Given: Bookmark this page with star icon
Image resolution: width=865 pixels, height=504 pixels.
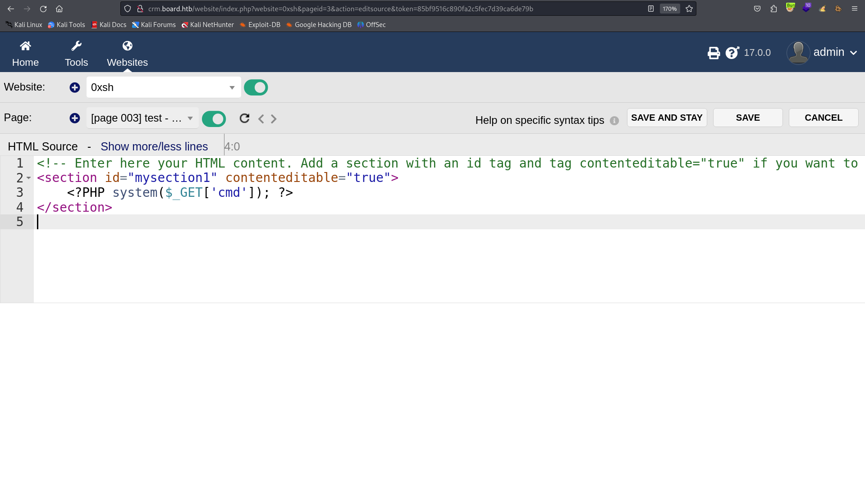Looking at the screenshot, I should [x=689, y=9].
